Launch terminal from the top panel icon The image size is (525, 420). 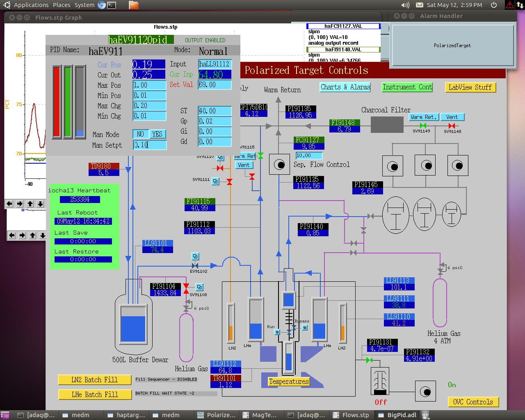click(x=112, y=5)
